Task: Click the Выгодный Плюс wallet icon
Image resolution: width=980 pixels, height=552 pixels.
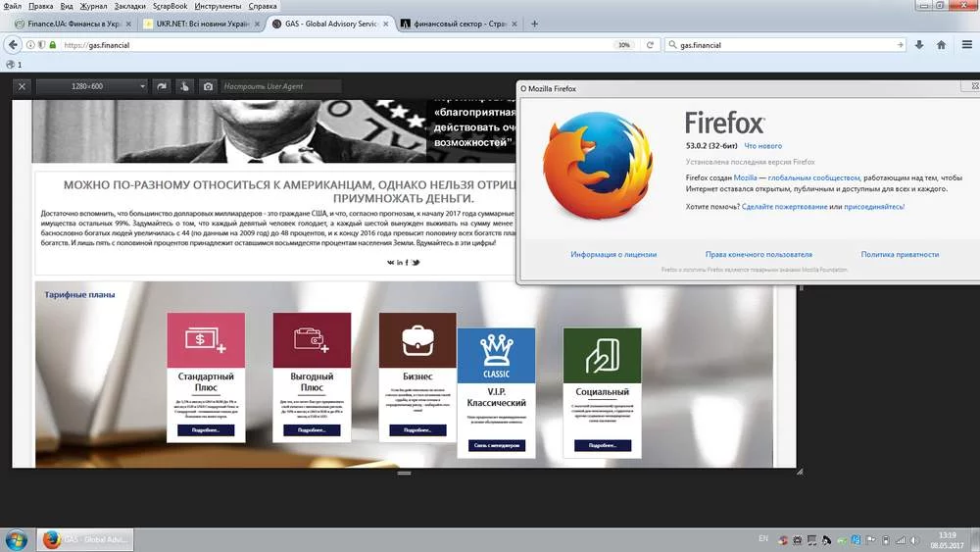Action: [312, 340]
